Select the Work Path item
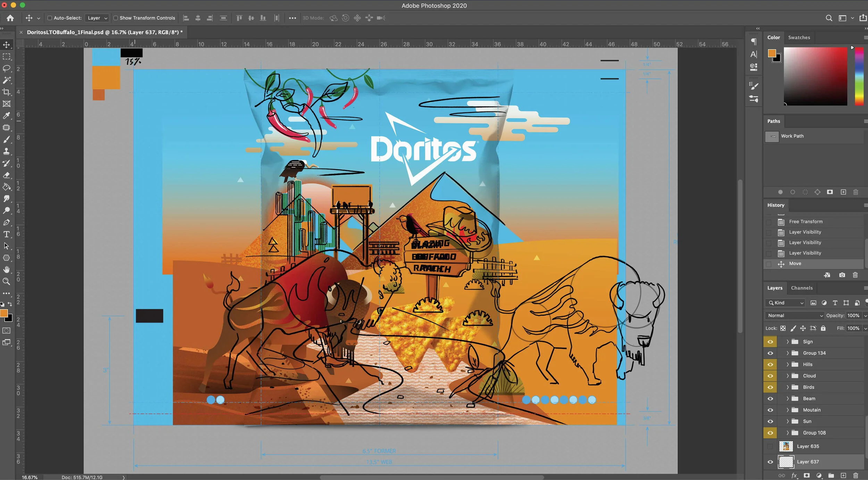Image resolution: width=868 pixels, height=480 pixels. pyautogui.click(x=813, y=136)
